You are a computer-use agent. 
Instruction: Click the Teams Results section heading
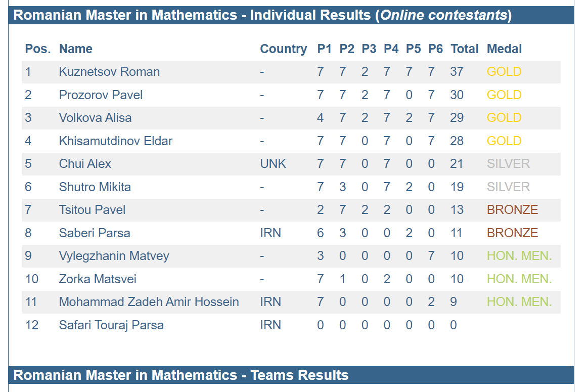coord(181,375)
